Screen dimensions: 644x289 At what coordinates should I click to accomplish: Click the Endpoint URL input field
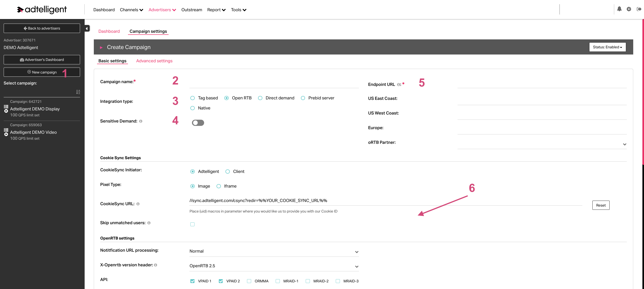click(542, 83)
